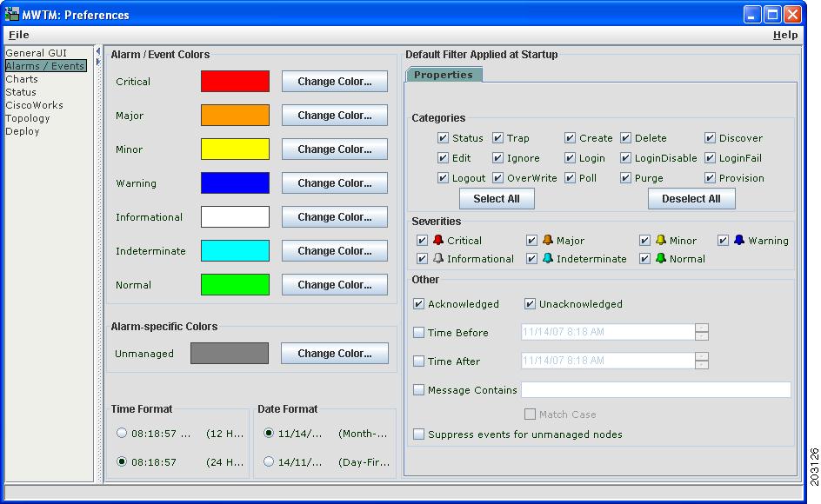Enable the Message Contains checkbox
The image size is (821, 504).
click(x=418, y=390)
